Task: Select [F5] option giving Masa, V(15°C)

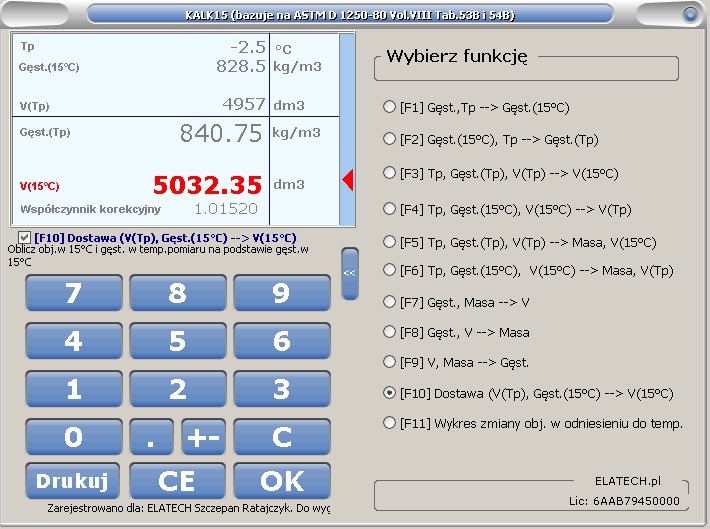Action: pos(519,242)
